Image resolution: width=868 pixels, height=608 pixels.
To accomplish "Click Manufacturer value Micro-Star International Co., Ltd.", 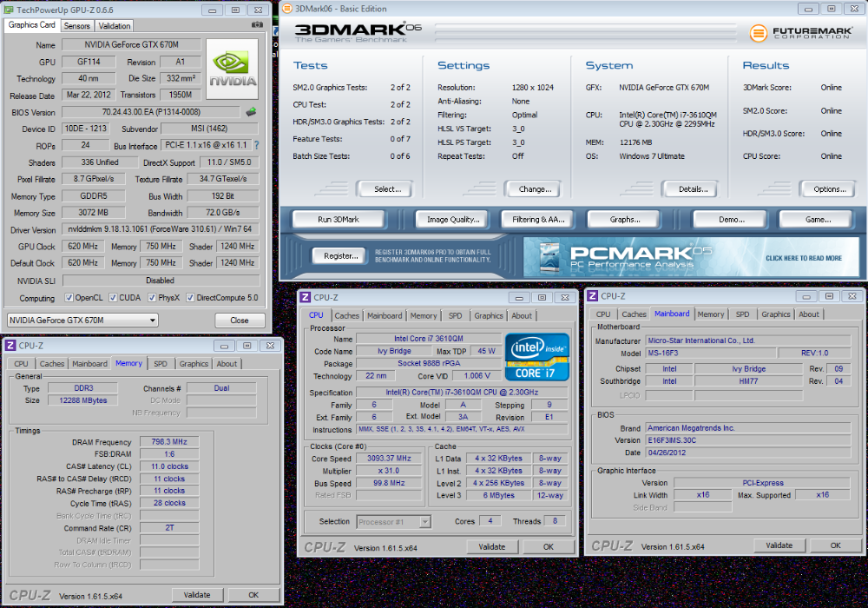I will (748, 340).
